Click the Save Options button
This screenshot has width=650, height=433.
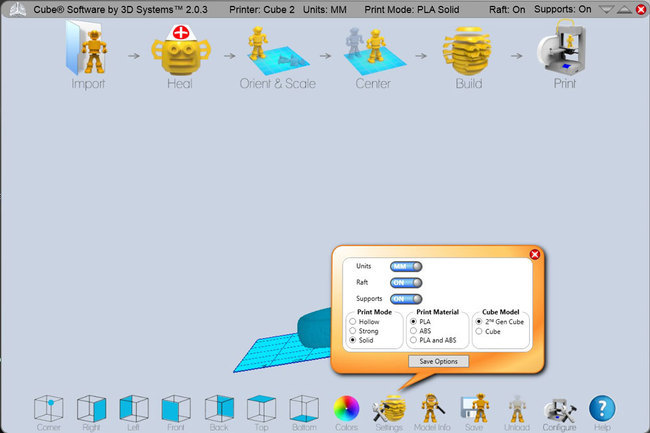pos(439,361)
